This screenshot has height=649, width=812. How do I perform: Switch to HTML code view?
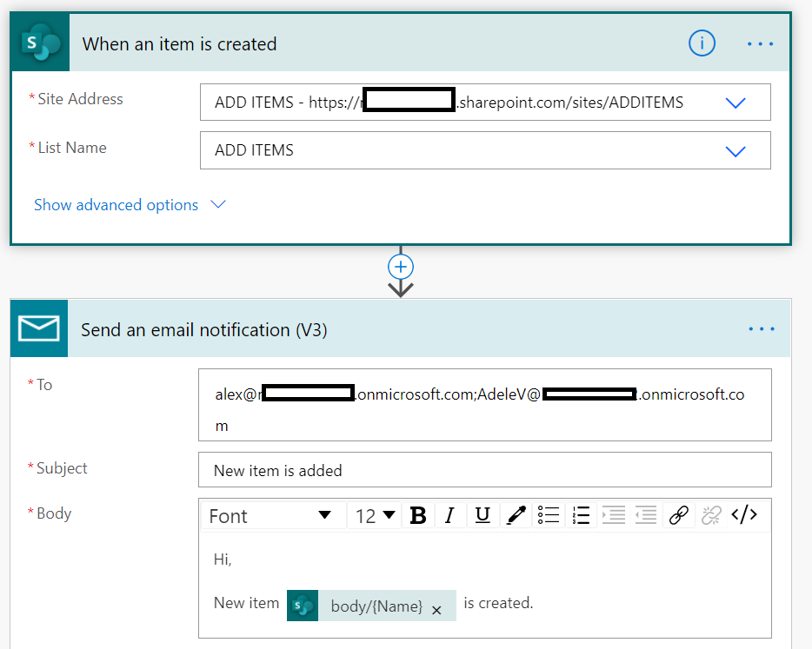[x=744, y=515]
